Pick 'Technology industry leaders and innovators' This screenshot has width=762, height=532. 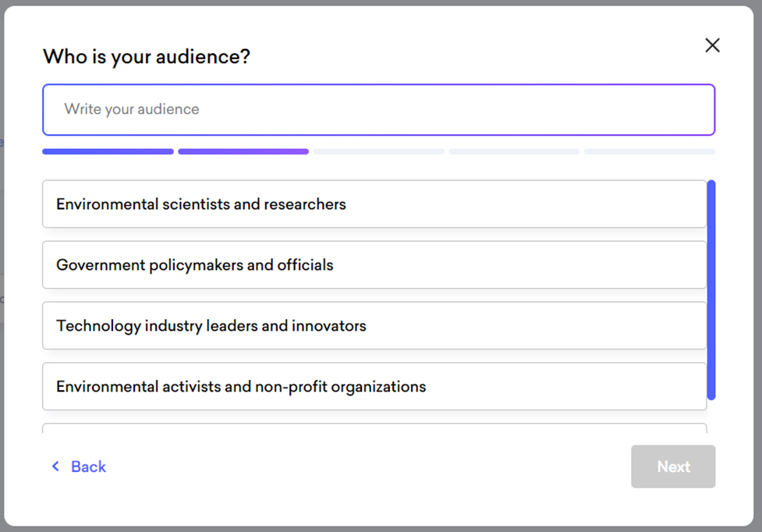(x=374, y=326)
